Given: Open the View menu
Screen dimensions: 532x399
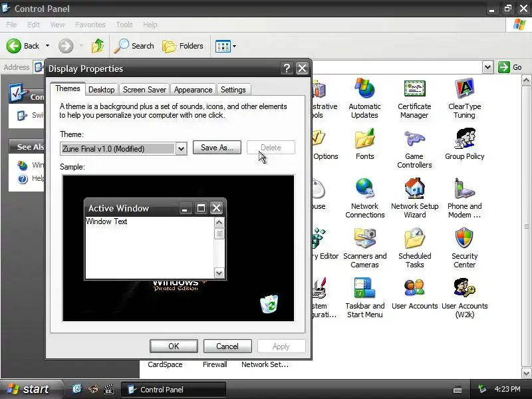Looking at the screenshot, I should click(57, 25).
